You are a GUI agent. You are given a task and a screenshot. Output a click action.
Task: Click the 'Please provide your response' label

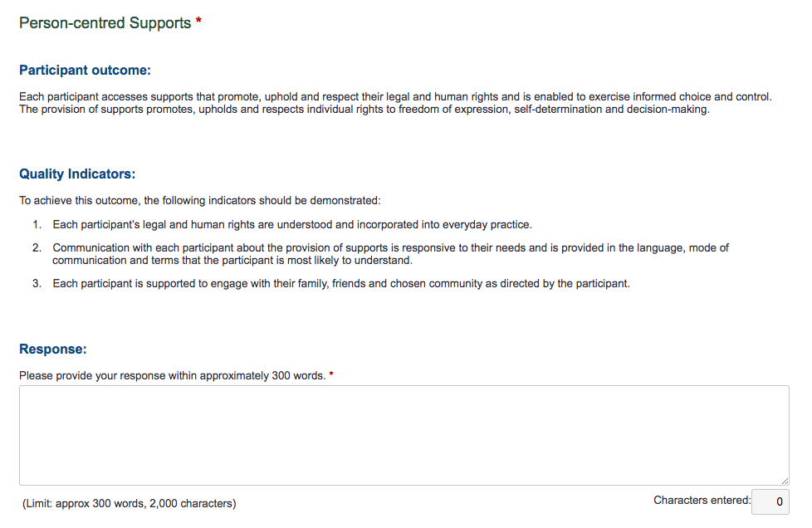pyautogui.click(x=173, y=376)
